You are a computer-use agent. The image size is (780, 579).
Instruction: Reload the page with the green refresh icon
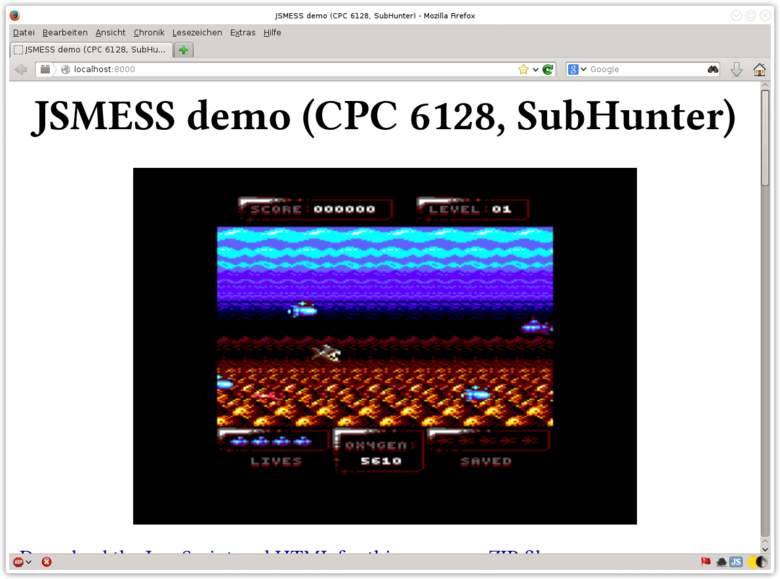pos(548,70)
